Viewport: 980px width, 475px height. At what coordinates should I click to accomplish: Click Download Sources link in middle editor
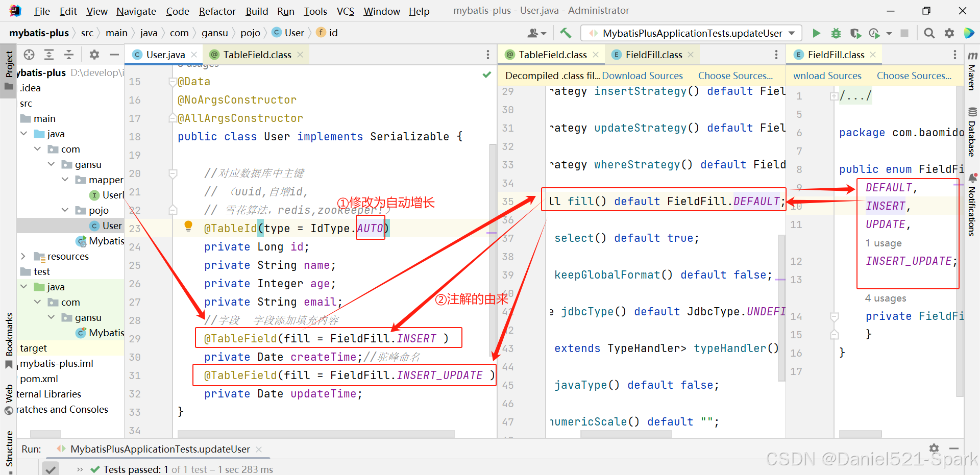point(642,76)
